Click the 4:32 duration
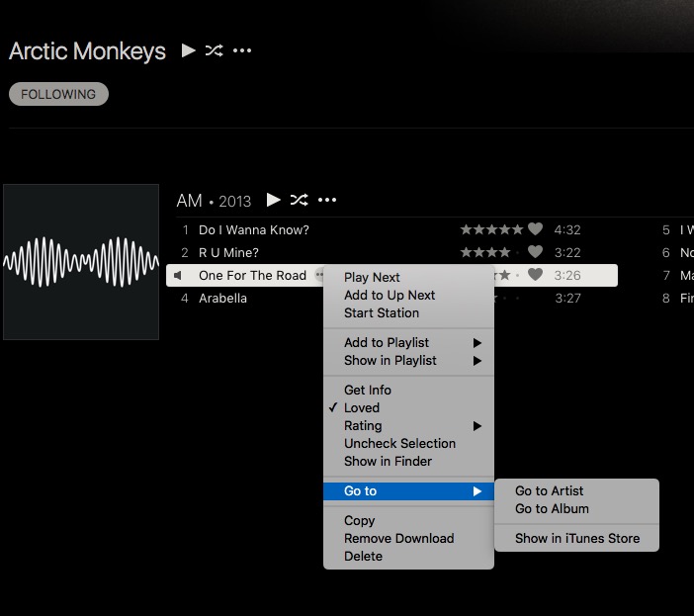Image resolution: width=694 pixels, height=616 pixels. [x=567, y=229]
